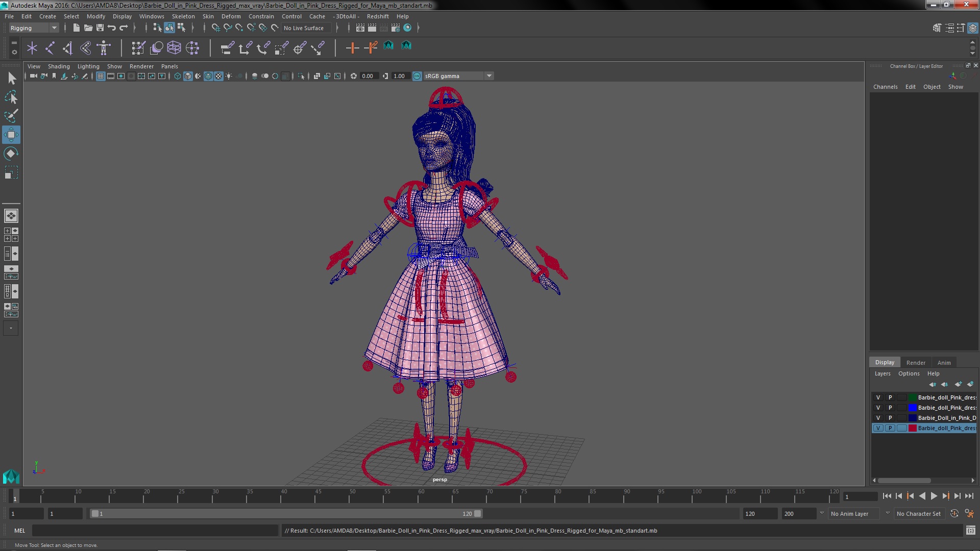
Task: Click the Channels button in Channel Box
Action: click(885, 87)
